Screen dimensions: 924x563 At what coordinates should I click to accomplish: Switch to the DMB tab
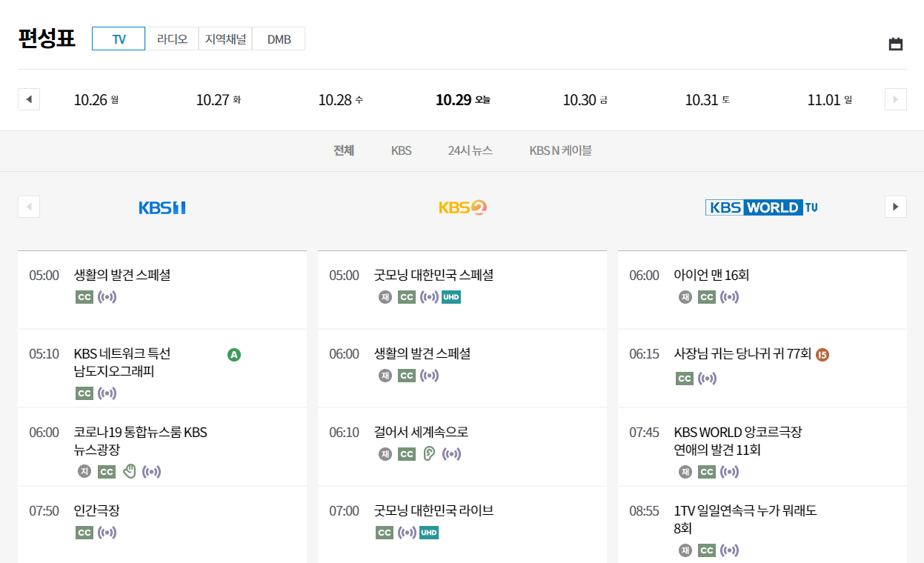tap(279, 39)
